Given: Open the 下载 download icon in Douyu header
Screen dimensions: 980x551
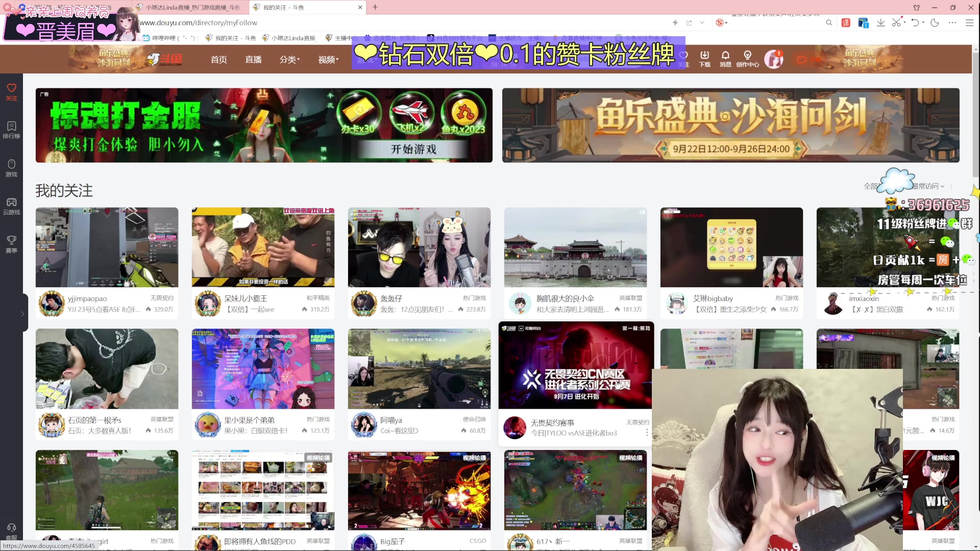Looking at the screenshot, I should tap(704, 59).
